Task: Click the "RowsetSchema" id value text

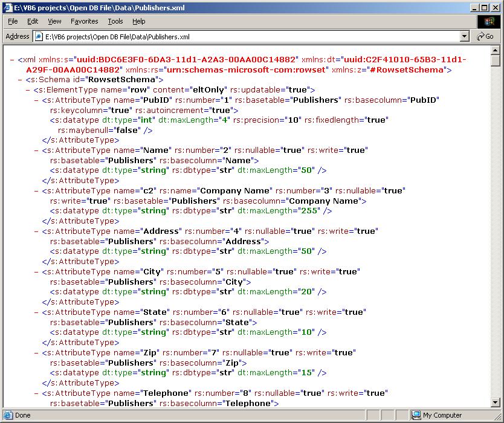Action: click(121, 80)
